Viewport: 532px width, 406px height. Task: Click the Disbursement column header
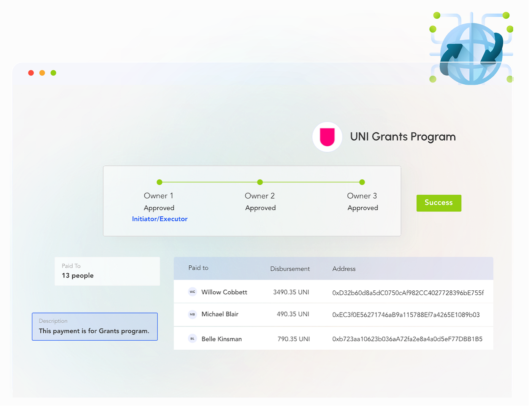click(290, 269)
